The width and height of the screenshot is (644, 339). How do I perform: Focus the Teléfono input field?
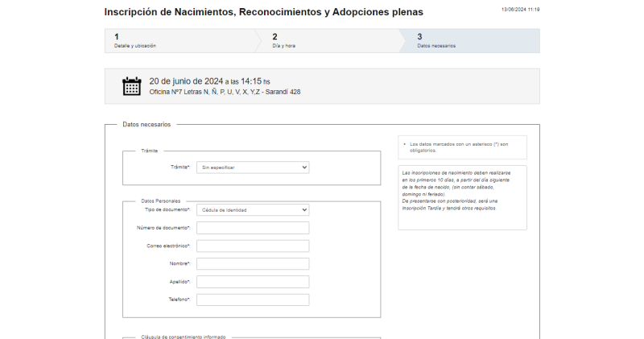tap(253, 300)
